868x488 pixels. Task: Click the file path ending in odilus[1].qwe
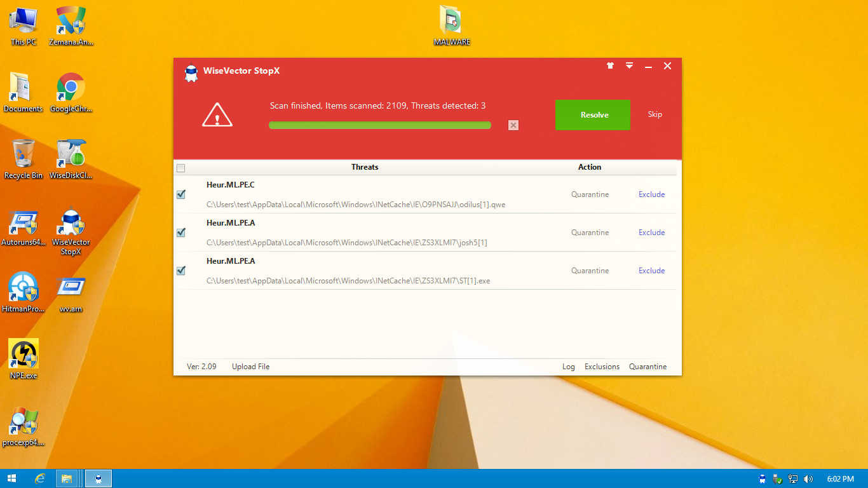tap(356, 205)
